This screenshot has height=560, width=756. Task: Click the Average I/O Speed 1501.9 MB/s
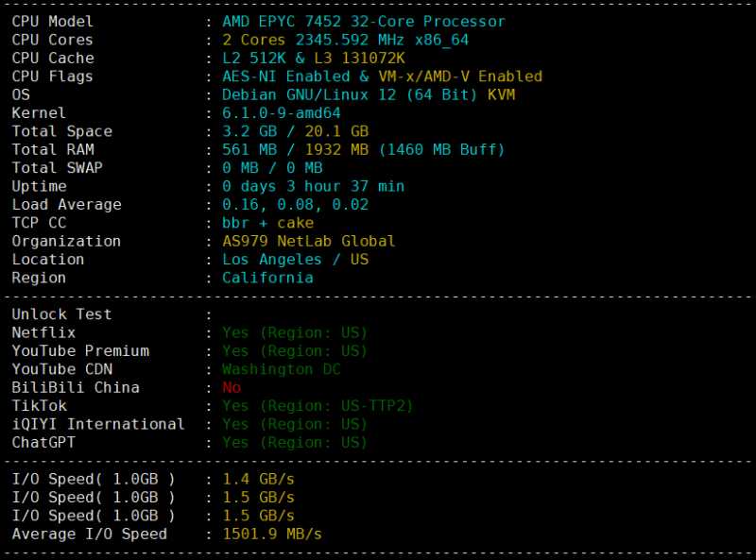click(x=272, y=535)
